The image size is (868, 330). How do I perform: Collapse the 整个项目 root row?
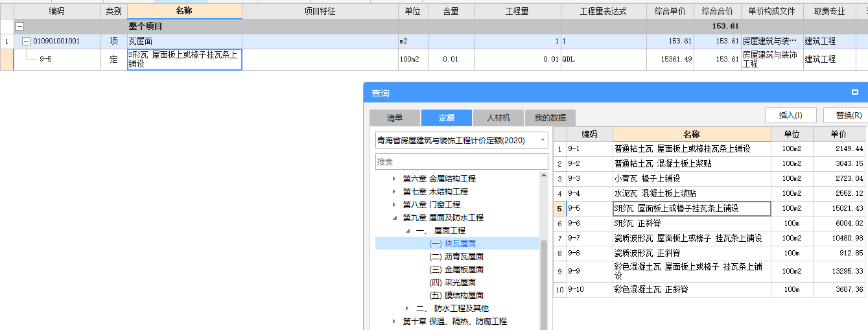(x=20, y=27)
